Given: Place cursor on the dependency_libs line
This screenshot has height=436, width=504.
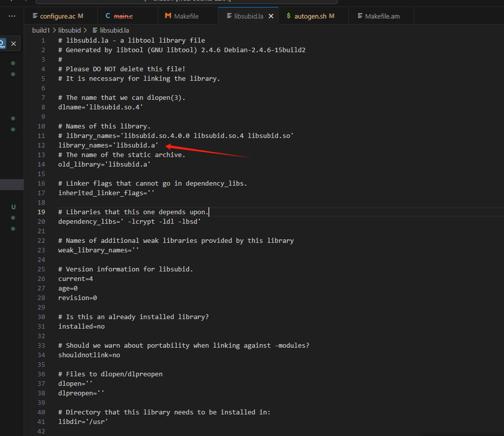Looking at the screenshot, I should pyautogui.click(x=131, y=221).
